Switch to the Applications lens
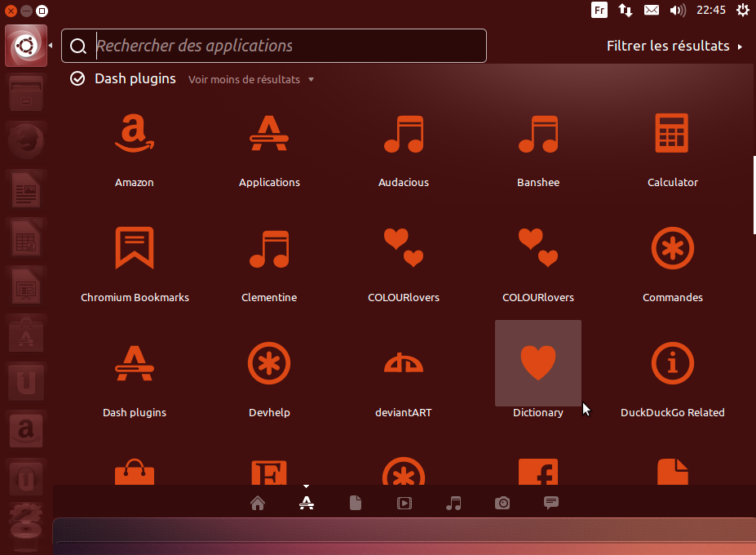 pos(306,503)
